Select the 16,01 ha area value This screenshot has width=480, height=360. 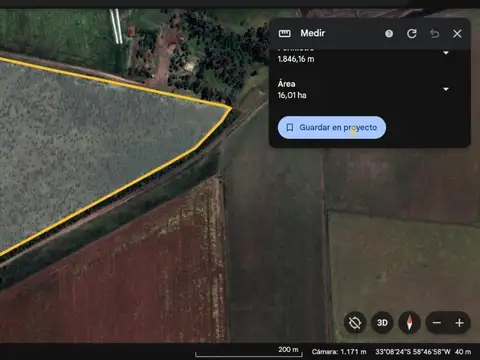292,95
